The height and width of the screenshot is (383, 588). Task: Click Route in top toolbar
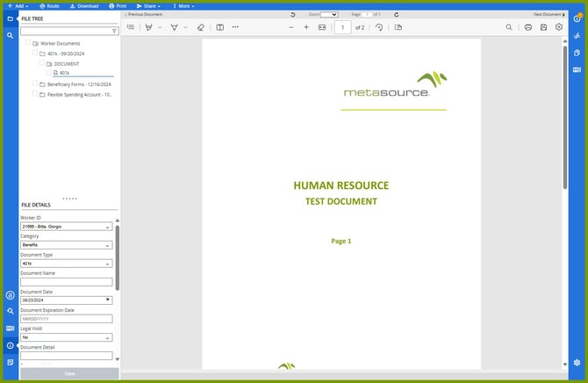point(49,6)
